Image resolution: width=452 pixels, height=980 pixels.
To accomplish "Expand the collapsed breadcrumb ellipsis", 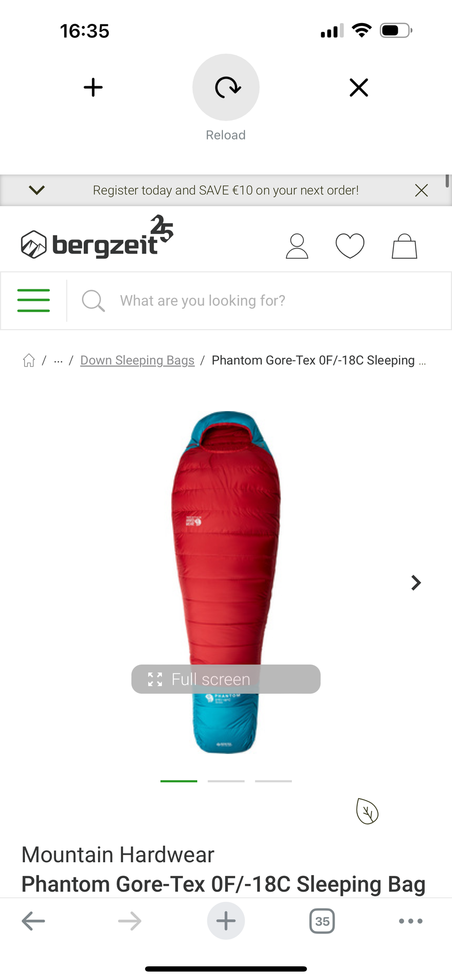I will 58,361.
